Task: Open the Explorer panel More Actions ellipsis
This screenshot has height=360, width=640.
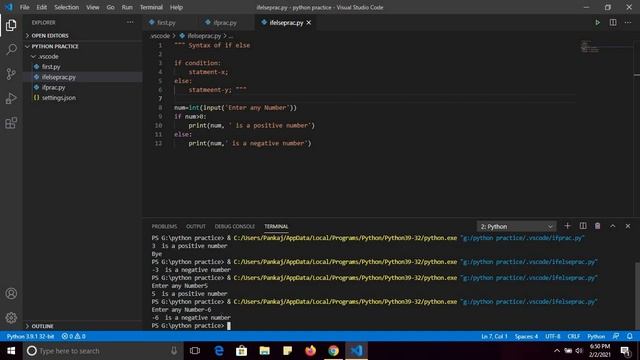Action: (130, 22)
